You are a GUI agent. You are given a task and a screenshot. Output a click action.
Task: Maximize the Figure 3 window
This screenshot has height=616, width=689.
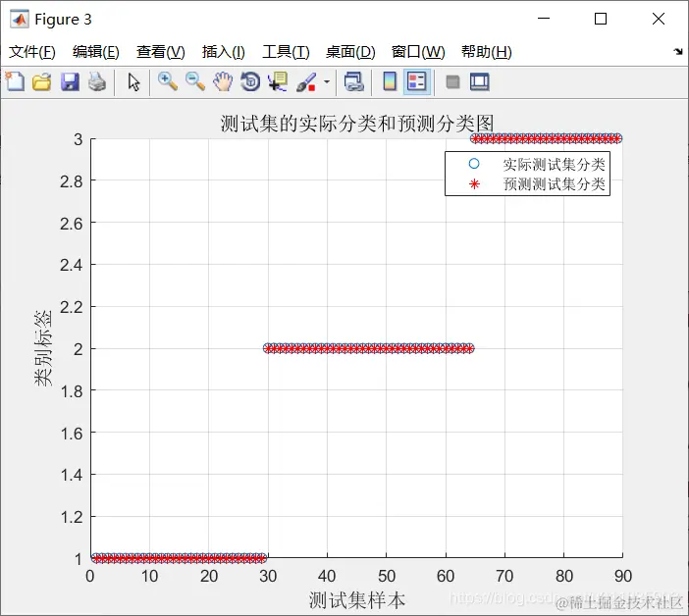601,19
